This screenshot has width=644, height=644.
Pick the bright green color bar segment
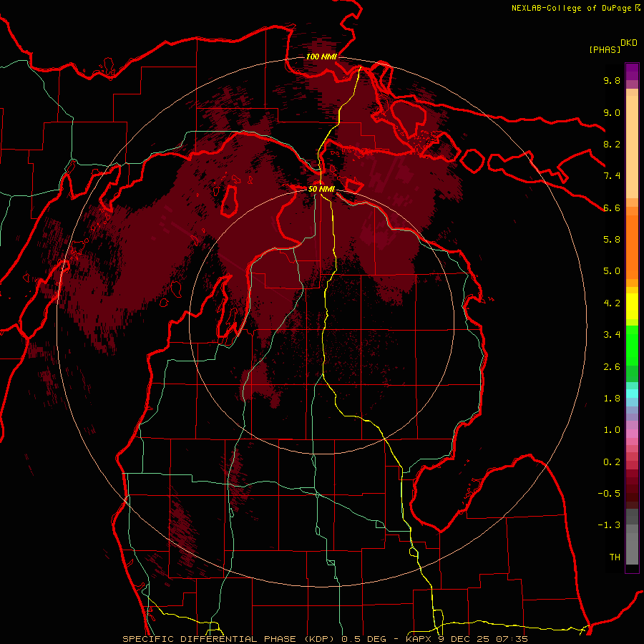point(632,345)
